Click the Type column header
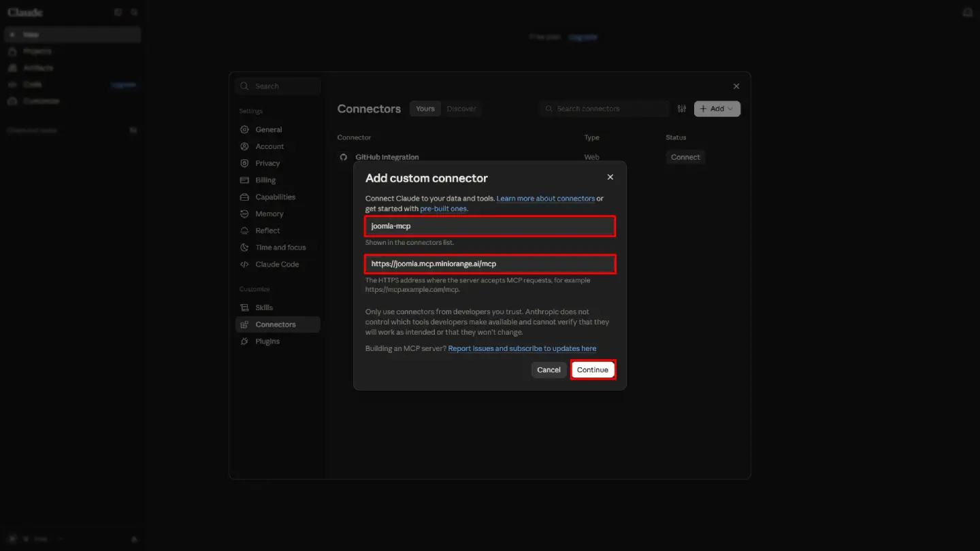Screen dimensions: 980x551 [x=591, y=137]
